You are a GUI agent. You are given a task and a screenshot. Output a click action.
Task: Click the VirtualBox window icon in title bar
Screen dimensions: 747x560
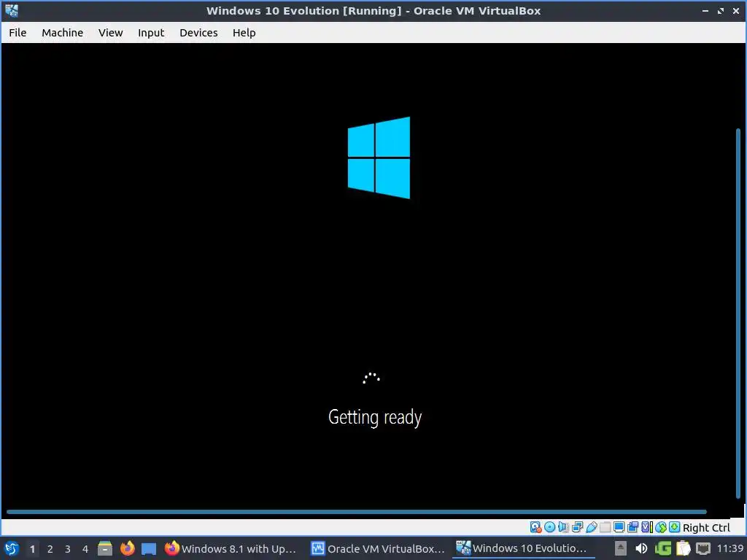click(12, 10)
